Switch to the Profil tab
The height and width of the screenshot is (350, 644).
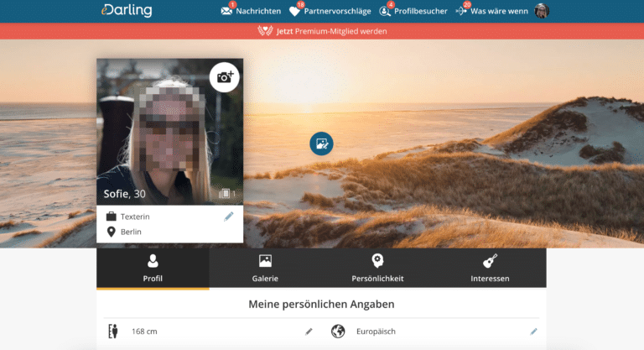[153, 269]
